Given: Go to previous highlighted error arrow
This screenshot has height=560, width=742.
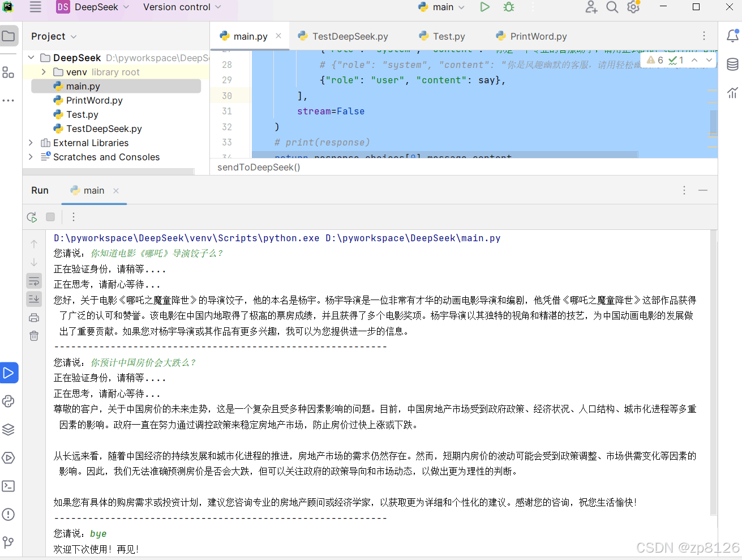Looking at the screenshot, I should [x=694, y=60].
